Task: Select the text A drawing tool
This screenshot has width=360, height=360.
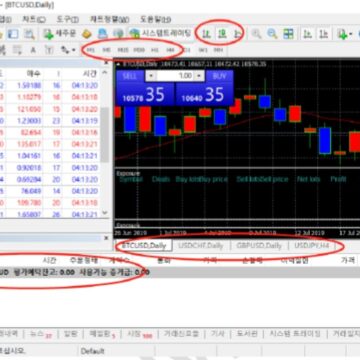Action: [33, 50]
